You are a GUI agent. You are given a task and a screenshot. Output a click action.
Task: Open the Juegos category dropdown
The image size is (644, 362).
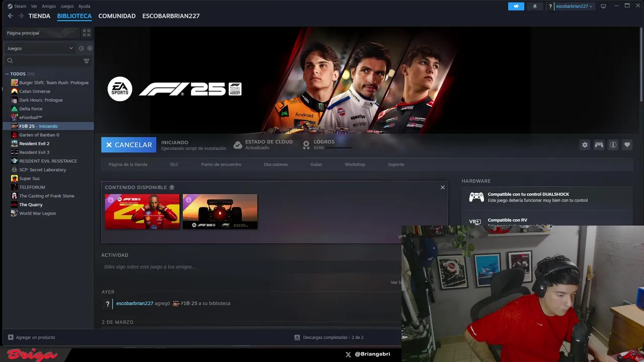pyautogui.click(x=40, y=48)
